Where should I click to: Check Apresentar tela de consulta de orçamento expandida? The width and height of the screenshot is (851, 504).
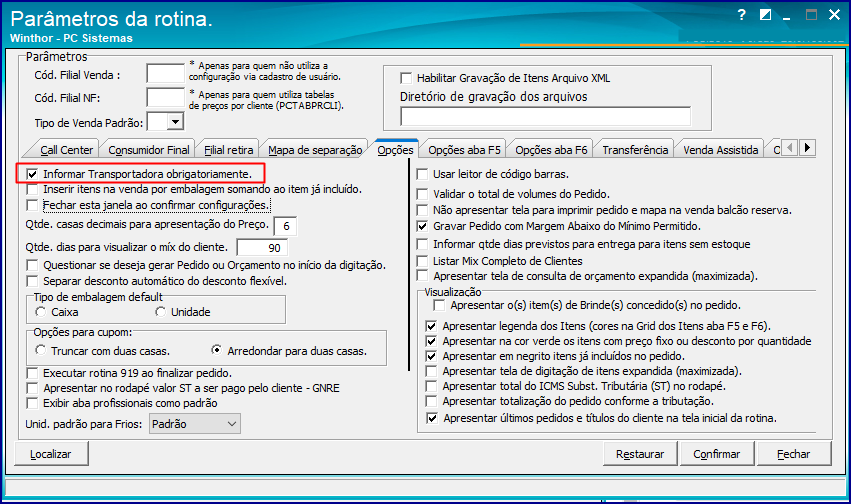point(422,276)
